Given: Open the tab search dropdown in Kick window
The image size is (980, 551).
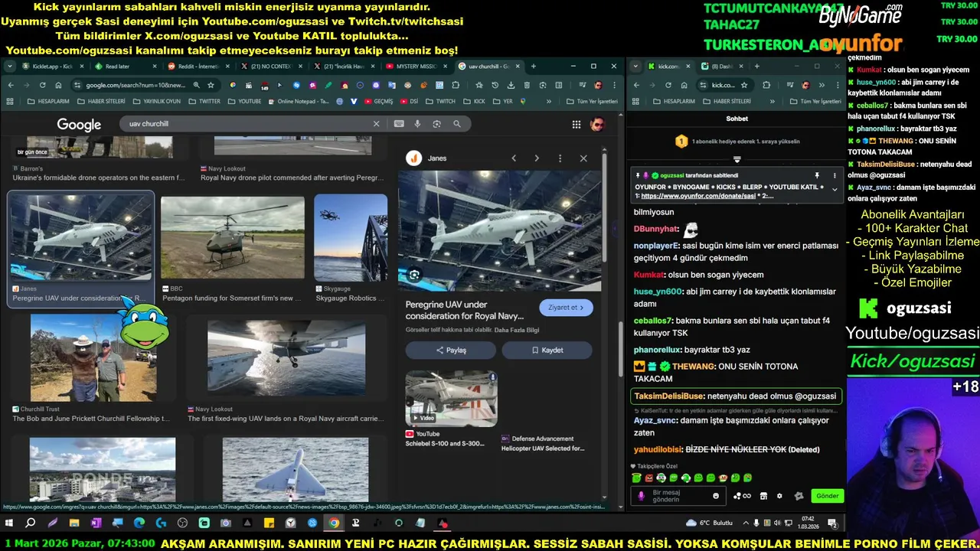Looking at the screenshot, I should tap(635, 67).
